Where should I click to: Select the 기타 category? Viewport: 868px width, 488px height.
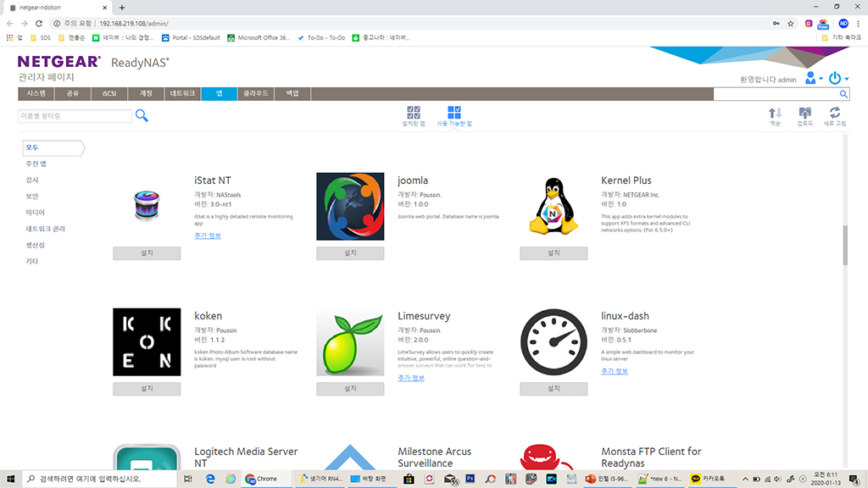32,261
